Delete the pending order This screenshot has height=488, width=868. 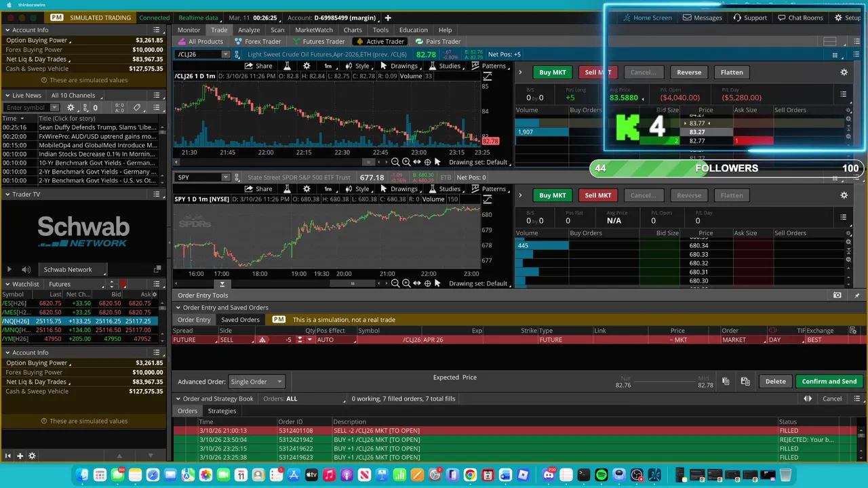pyautogui.click(x=775, y=382)
